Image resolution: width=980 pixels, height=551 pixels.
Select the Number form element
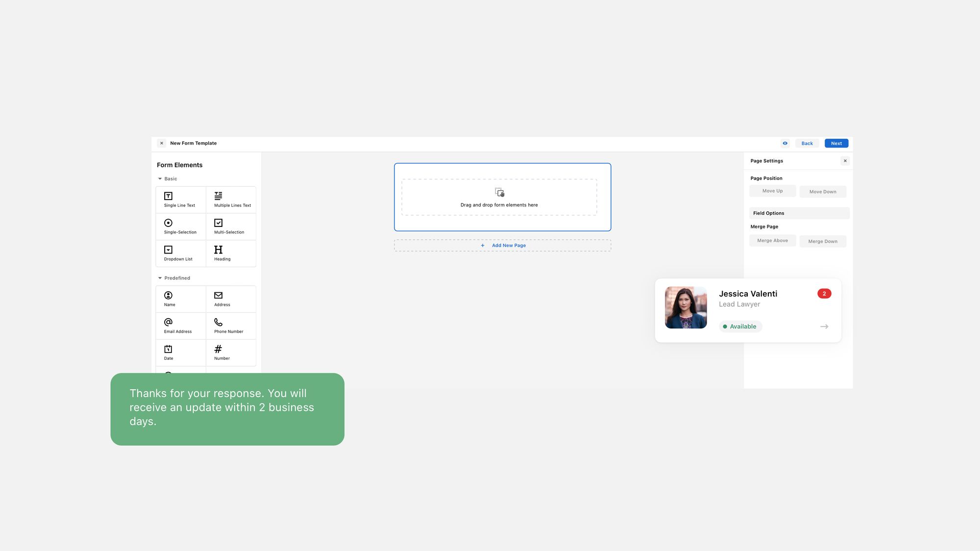click(x=231, y=352)
